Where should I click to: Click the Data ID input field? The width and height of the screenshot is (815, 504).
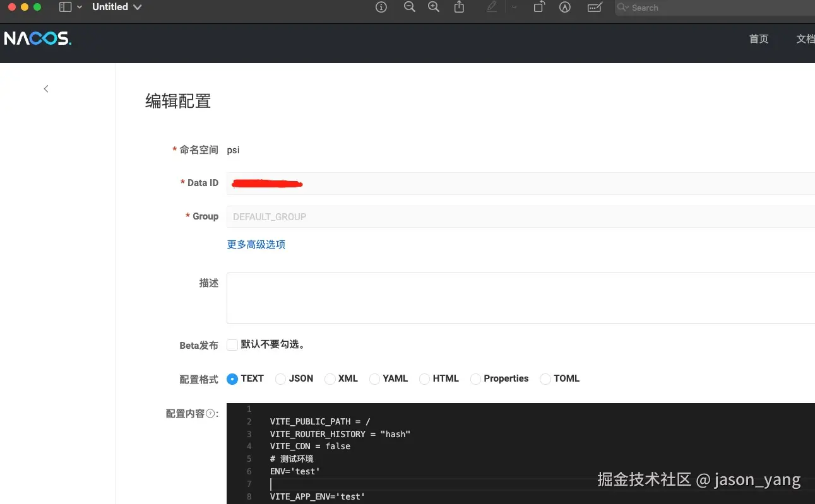pyautogui.click(x=521, y=184)
